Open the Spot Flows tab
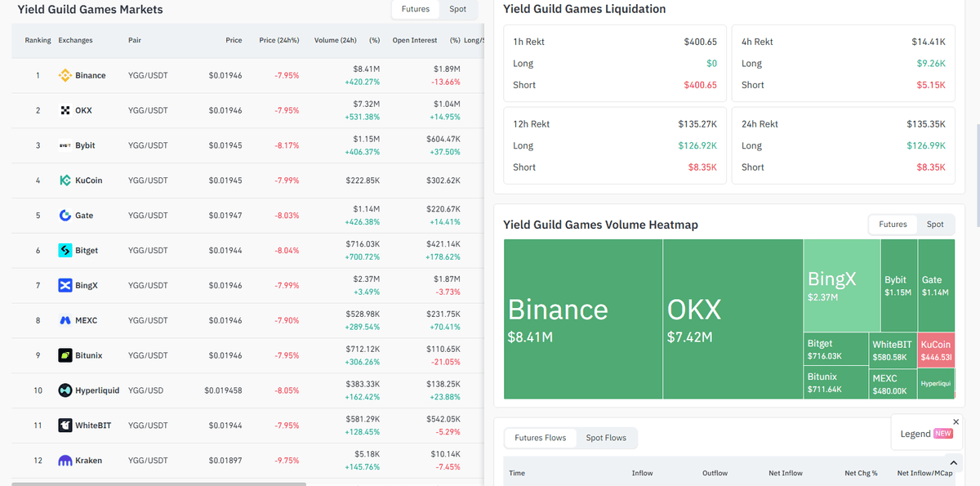Viewport: 980px width, 486px height. point(606,438)
